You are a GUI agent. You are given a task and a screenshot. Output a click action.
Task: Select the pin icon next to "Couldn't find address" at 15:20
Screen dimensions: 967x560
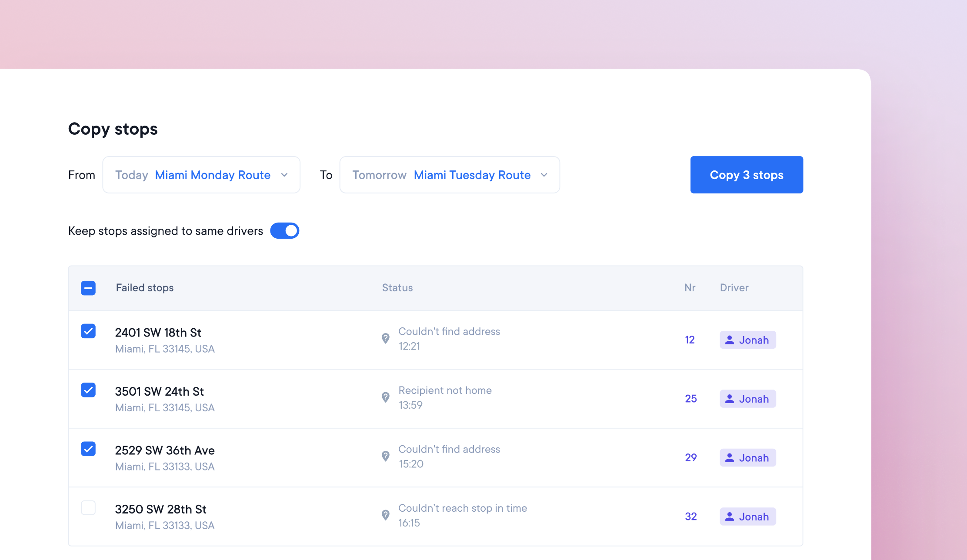coord(386,457)
